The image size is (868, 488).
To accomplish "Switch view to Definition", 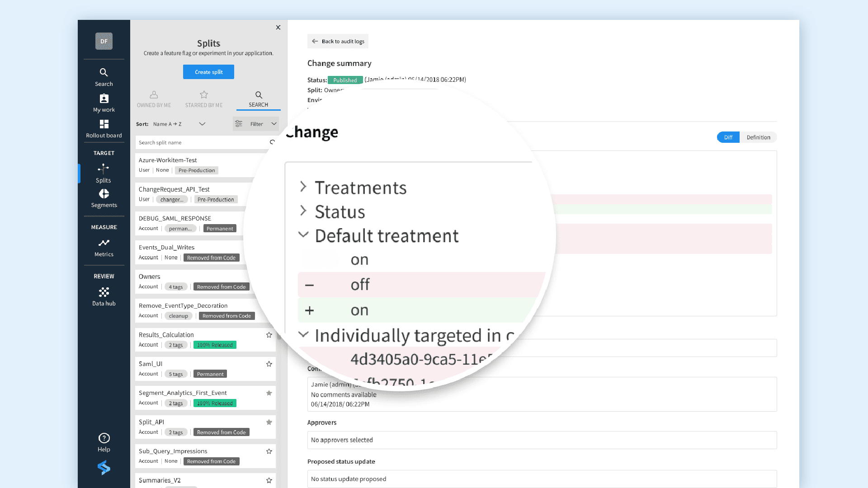I will (x=758, y=137).
